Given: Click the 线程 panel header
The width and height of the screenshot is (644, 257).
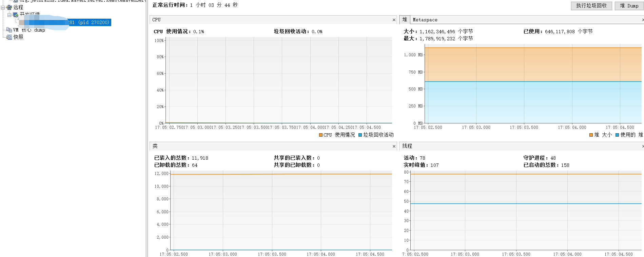Looking at the screenshot, I should [x=522, y=146].
